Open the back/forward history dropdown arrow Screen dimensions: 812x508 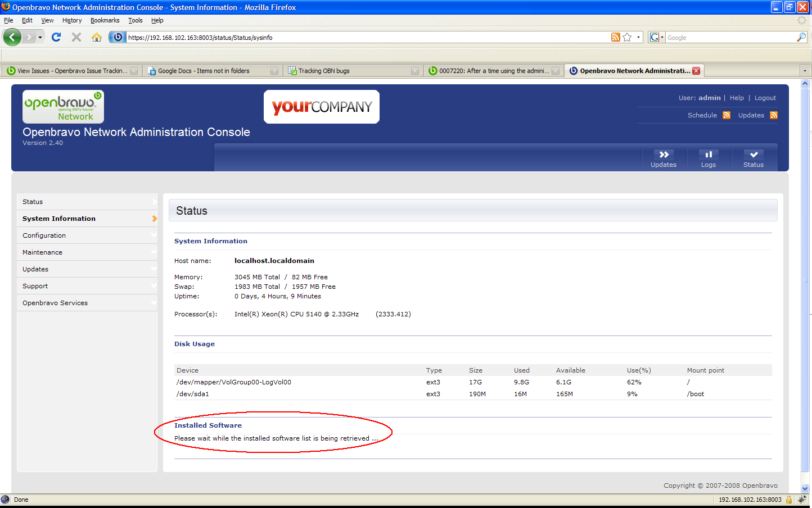point(40,37)
